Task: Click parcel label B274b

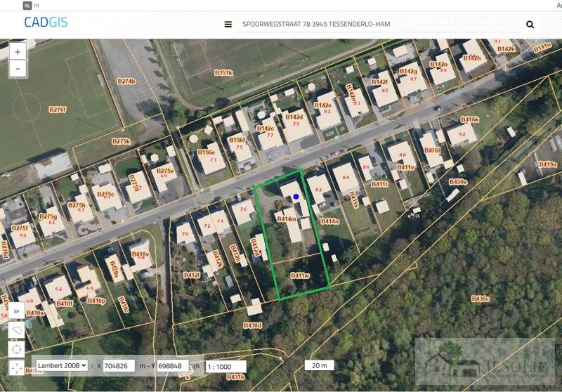Action: point(126,81)
